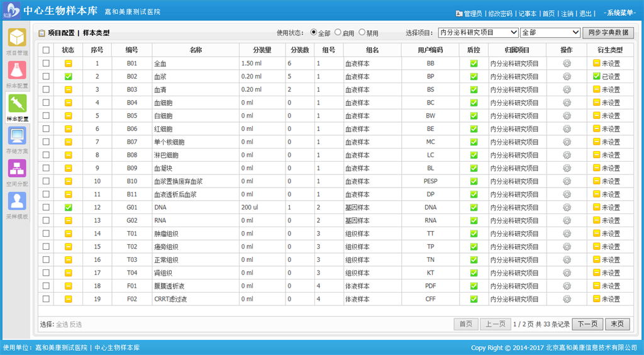Go to next page with 下一页
644x355 pixels.
click(587, 324)
